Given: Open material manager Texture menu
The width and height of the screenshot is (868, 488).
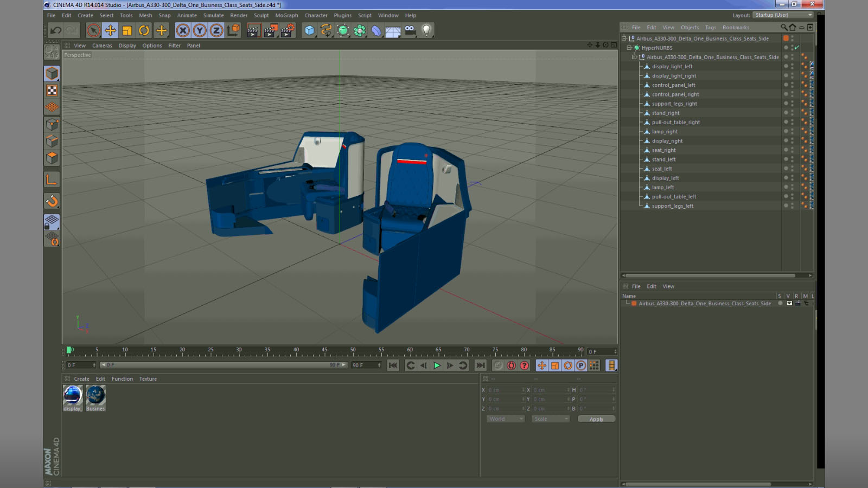Looking at the screenshot, I should (148, 379).
